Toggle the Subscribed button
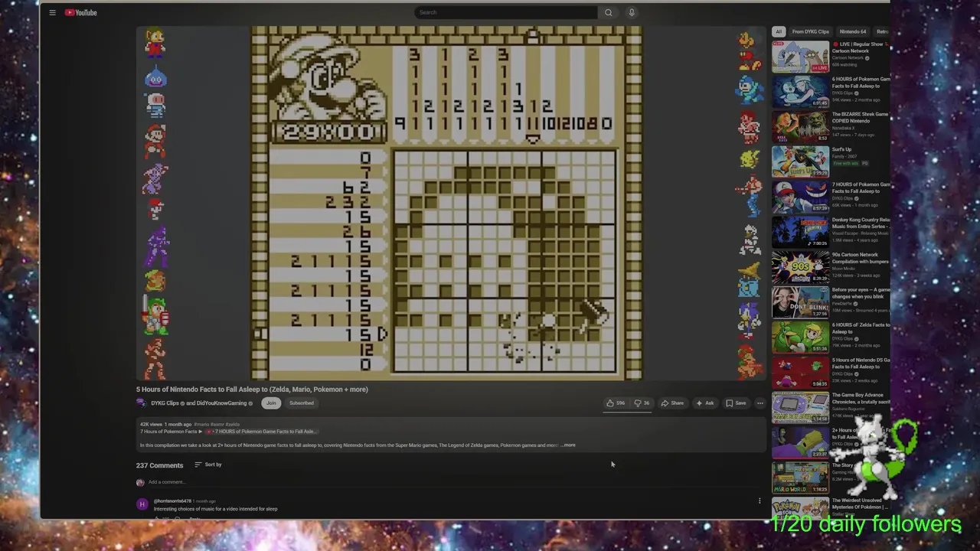Screen dimensions: 980x551 click(x=302, y=403)
